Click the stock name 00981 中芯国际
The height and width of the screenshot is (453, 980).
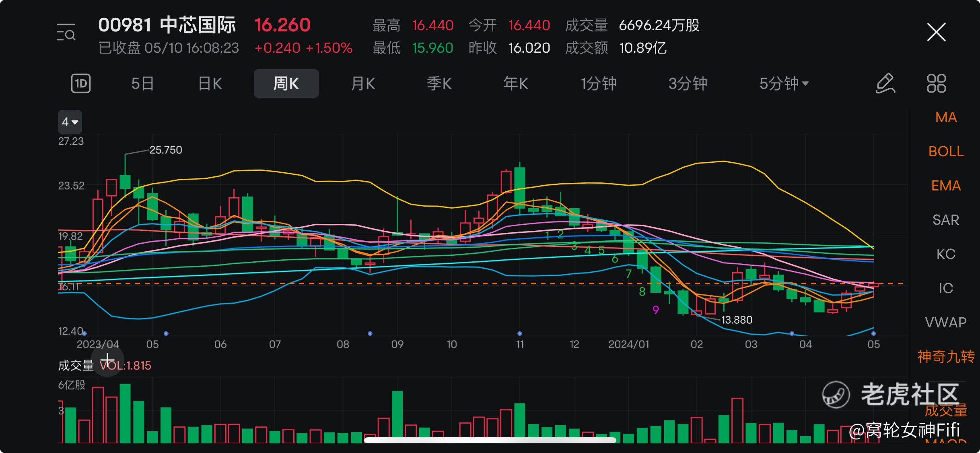167,25
